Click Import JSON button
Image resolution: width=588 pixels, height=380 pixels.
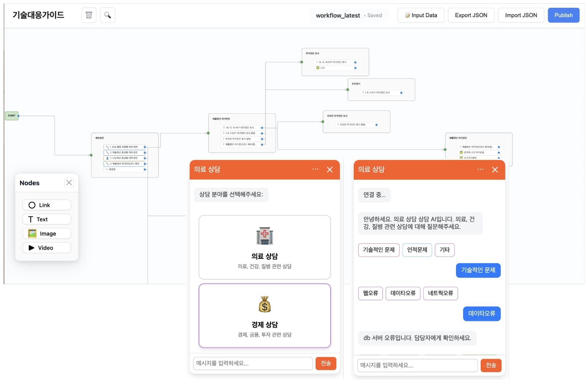[x=521, y=15]
